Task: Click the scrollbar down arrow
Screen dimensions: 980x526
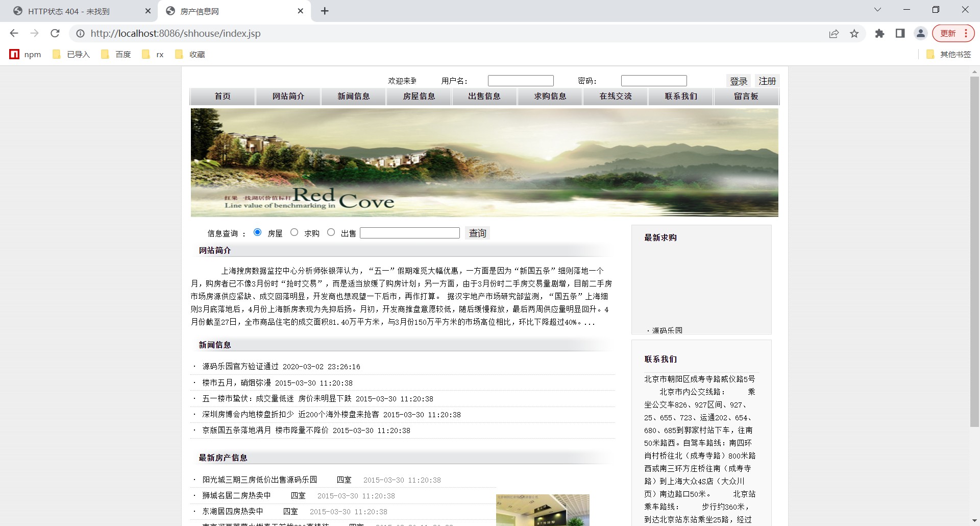Action: click(x=974, y=520)
